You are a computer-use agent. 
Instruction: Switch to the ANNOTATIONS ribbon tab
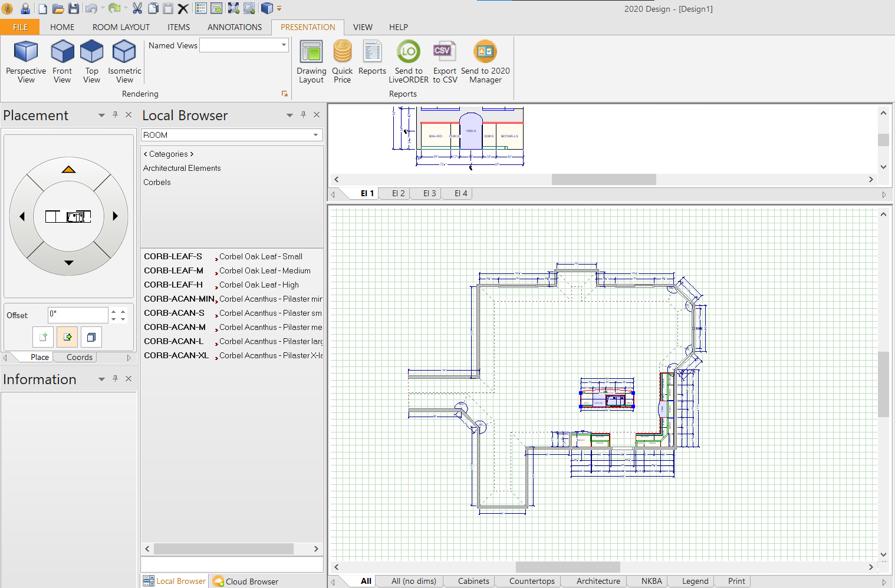tap(234, 27)
